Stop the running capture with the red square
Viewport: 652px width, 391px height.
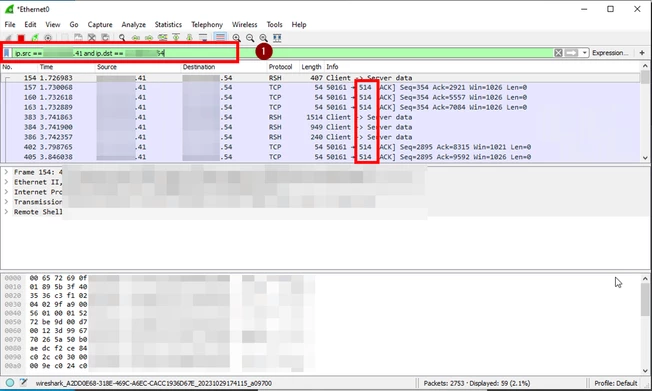pos(21,38)
